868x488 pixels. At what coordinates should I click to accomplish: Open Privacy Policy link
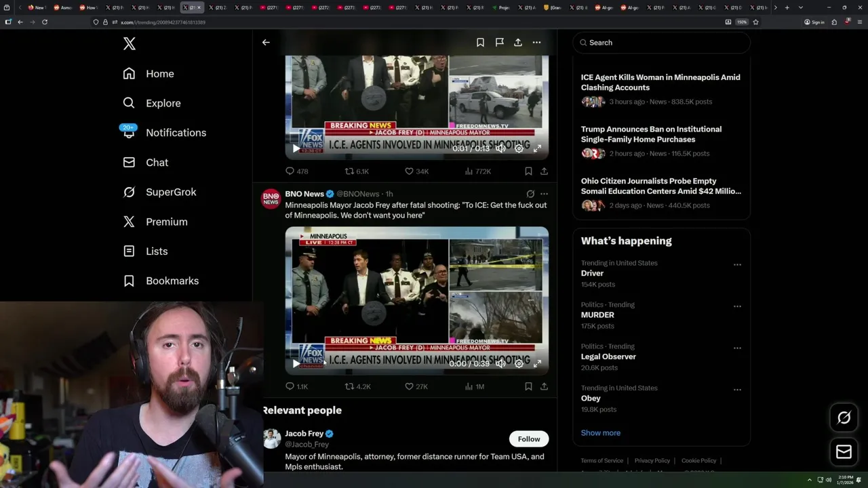[652, 461]
